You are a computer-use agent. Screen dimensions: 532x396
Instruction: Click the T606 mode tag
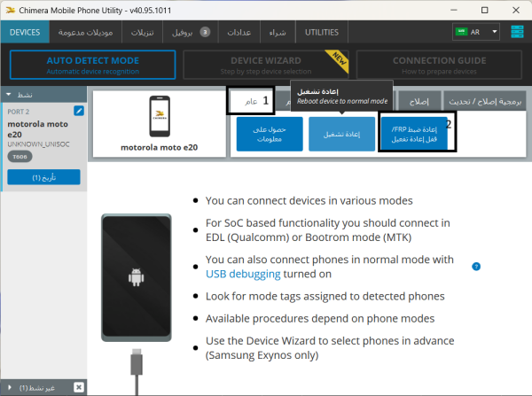20,157
